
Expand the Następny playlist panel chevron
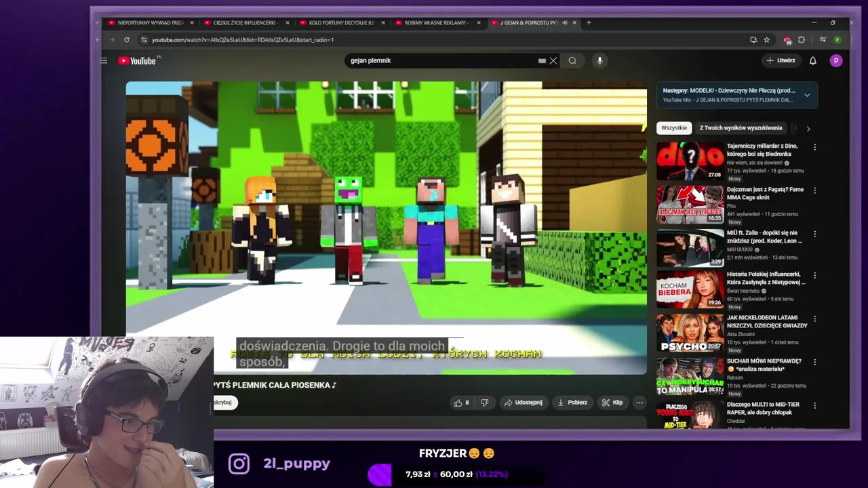(807, 95)
